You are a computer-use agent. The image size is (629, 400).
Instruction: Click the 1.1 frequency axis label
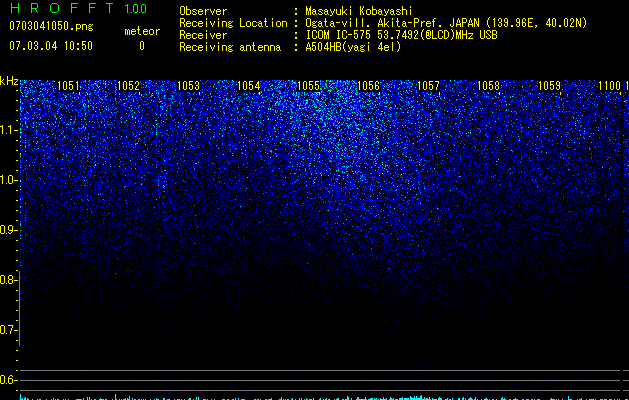point(8,130)
